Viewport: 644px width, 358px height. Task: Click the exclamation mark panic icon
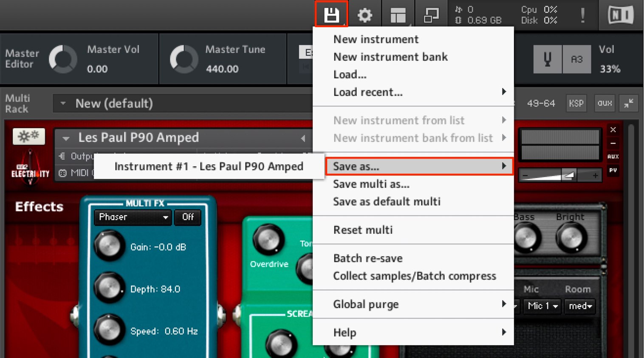click(582, 15)
